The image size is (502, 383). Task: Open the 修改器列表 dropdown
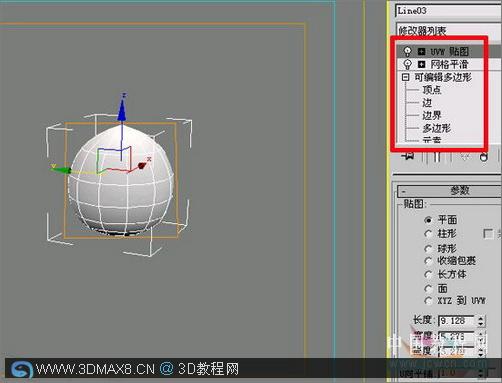[449, 31]
